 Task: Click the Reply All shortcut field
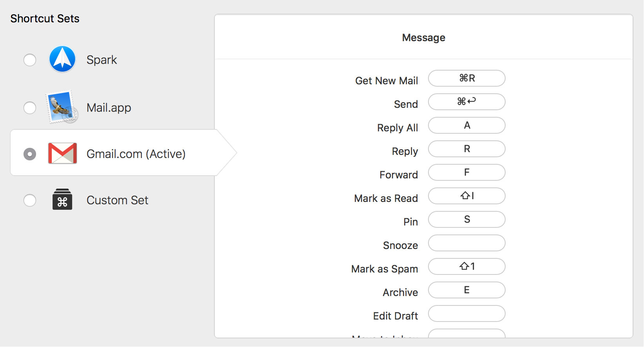click(467, 125)
